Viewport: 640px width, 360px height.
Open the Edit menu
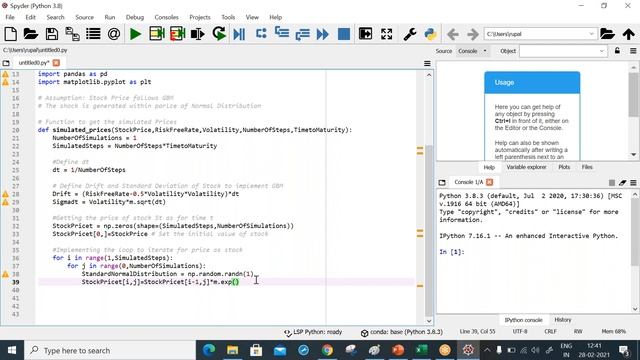31,17
